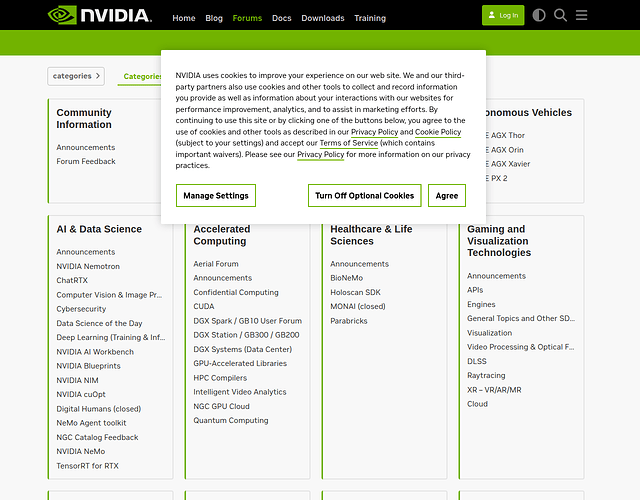Viewport: 640px width, 500px height.
Task: Expand the categories dropdown
Action: [76, 76]
